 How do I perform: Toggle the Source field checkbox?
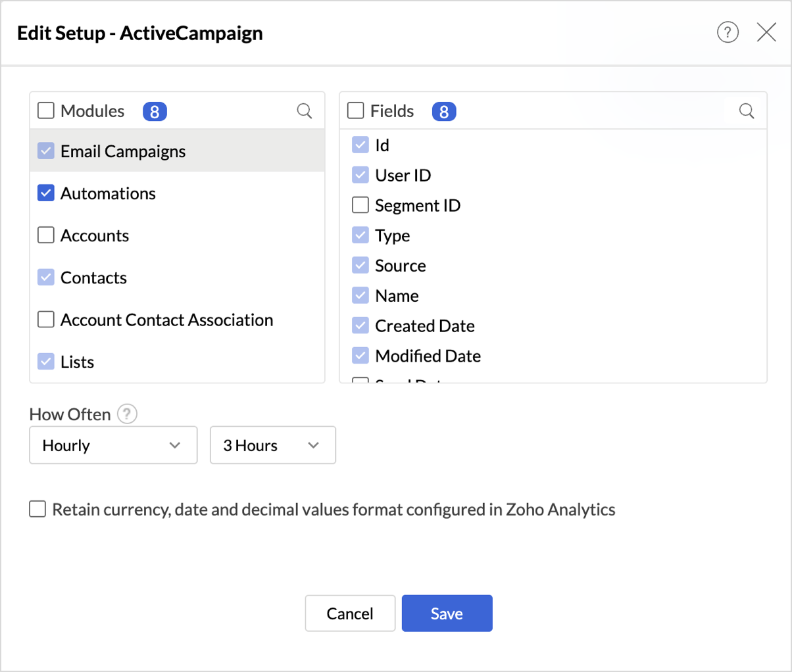(360, 266)
